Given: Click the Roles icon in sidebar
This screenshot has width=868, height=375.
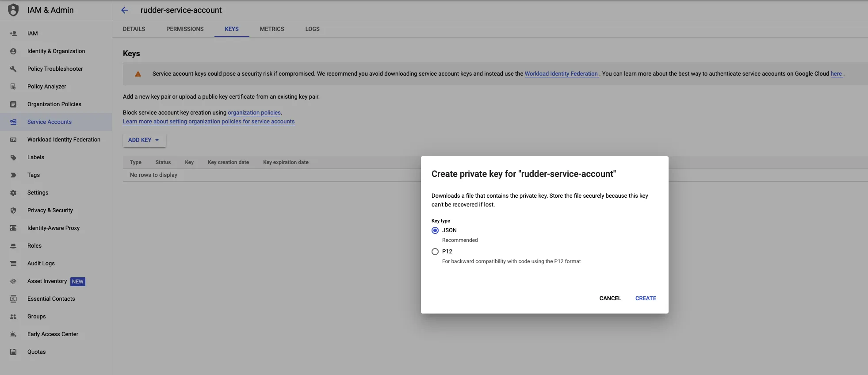Looking at the screenshot, I should tap(13, 246).
